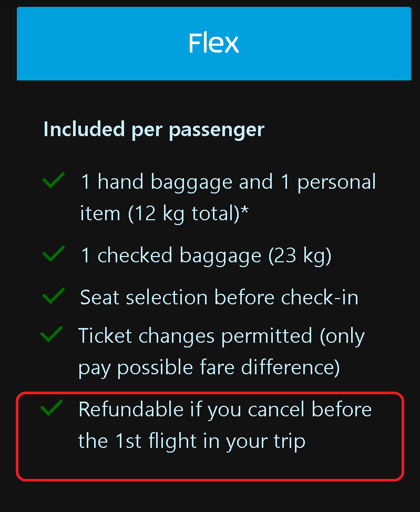Click the blue Flex banner area

tap(213, 43)
